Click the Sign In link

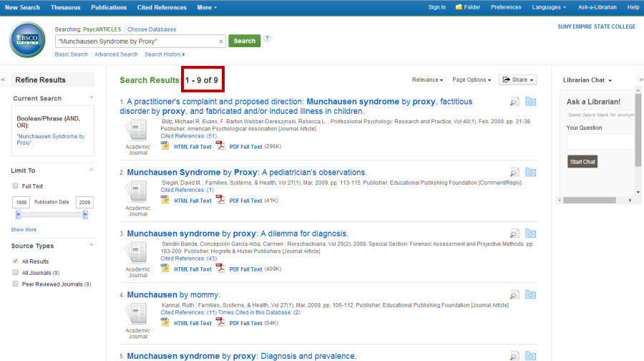(x=436, y=7)
